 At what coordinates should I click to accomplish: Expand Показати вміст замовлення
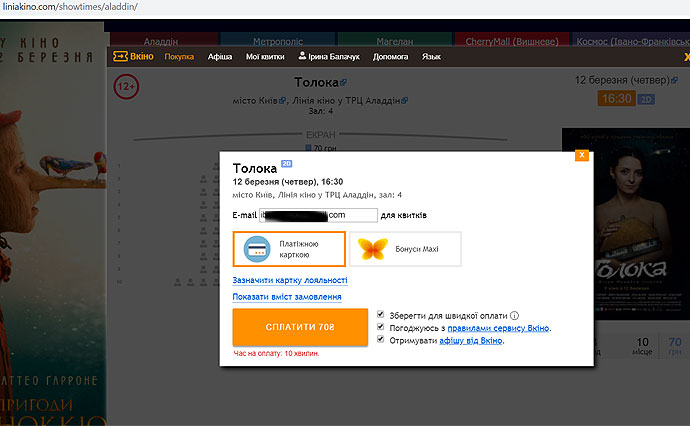tap(287, 297)
